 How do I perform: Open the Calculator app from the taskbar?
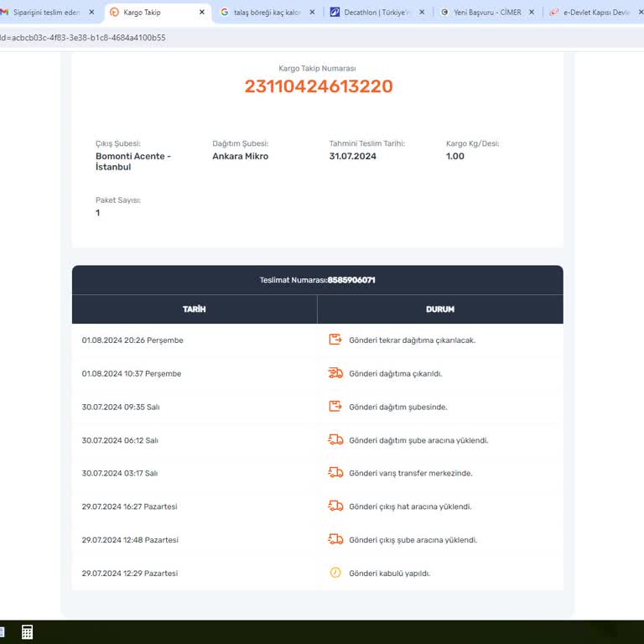[x=27, y=632]
